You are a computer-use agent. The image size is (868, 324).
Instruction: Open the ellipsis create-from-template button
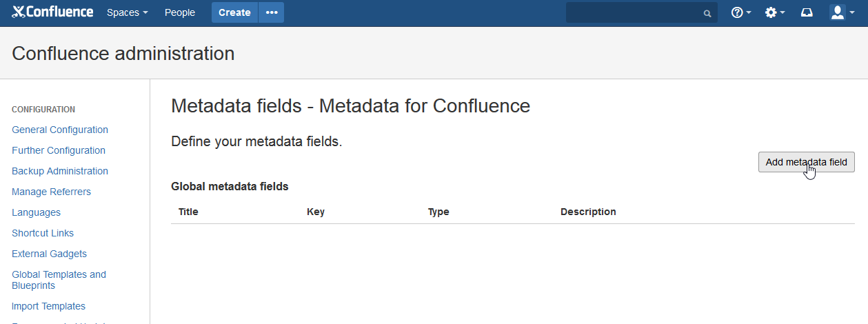click(272, 12)
